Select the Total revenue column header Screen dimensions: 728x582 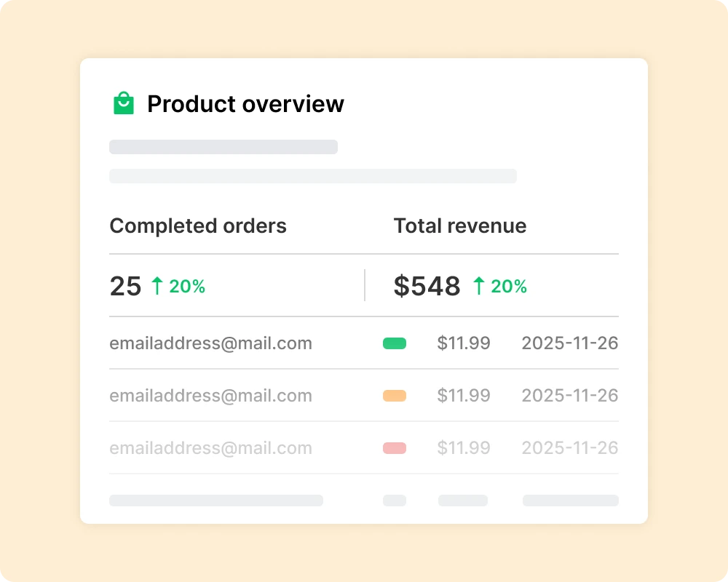pos(460,226)
